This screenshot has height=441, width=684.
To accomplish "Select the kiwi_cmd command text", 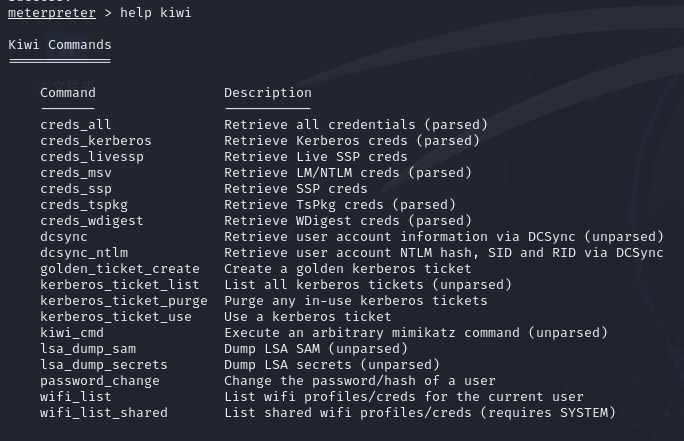I will 72,333.
